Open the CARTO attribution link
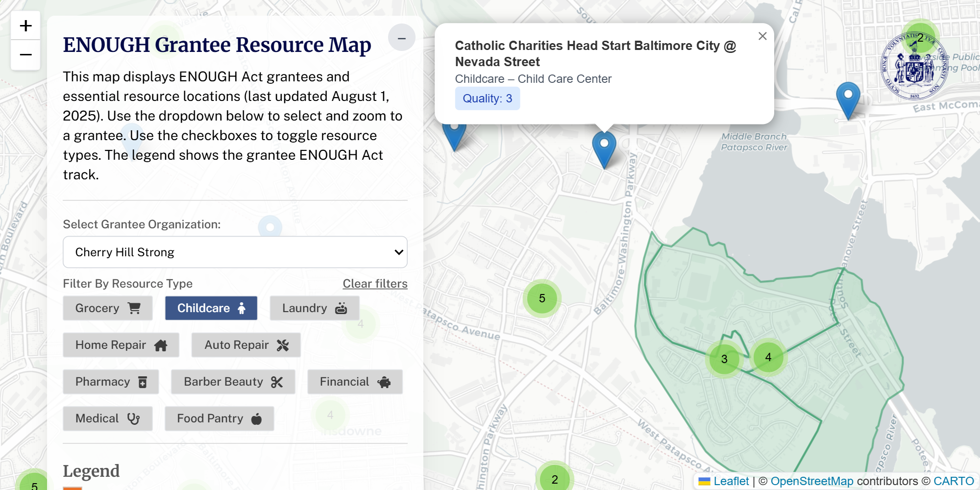The image size is (980, 490). (x=953, y=481)
